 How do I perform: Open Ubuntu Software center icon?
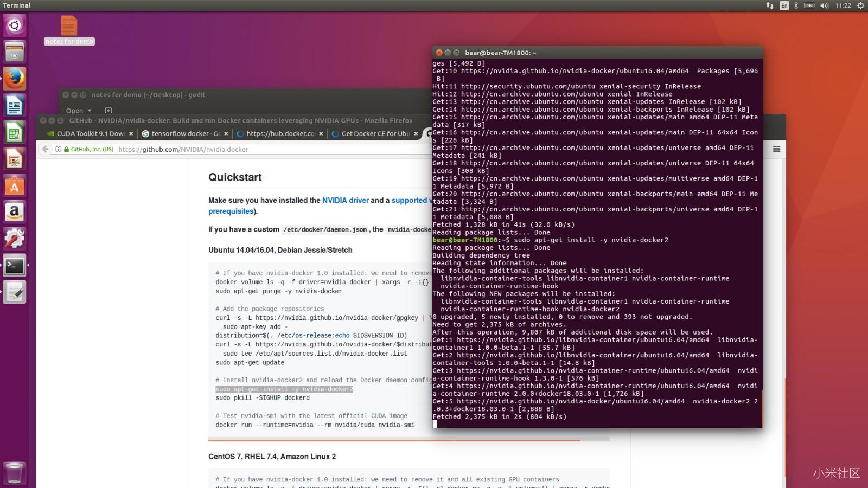point(15,185)
